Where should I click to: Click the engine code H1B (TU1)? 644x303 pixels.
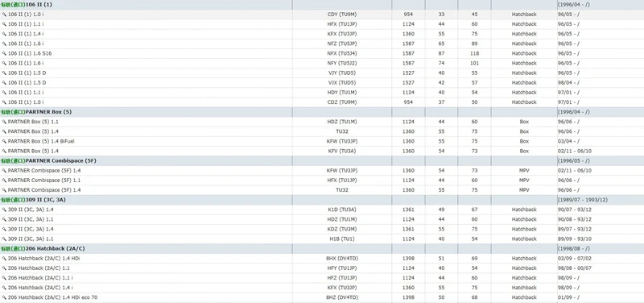(341, 239)
